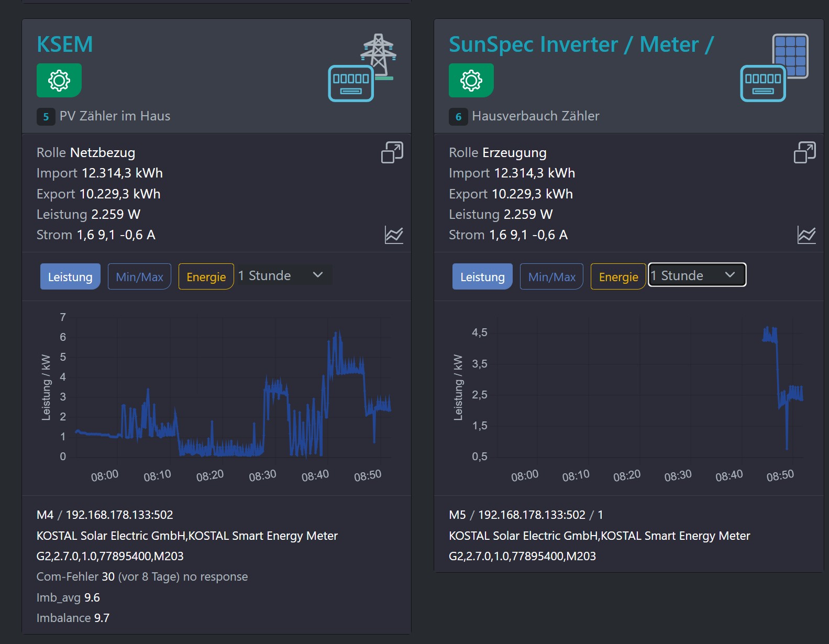
Task: Open SunSpec details in popout window
Action: (x=804, y=152)
